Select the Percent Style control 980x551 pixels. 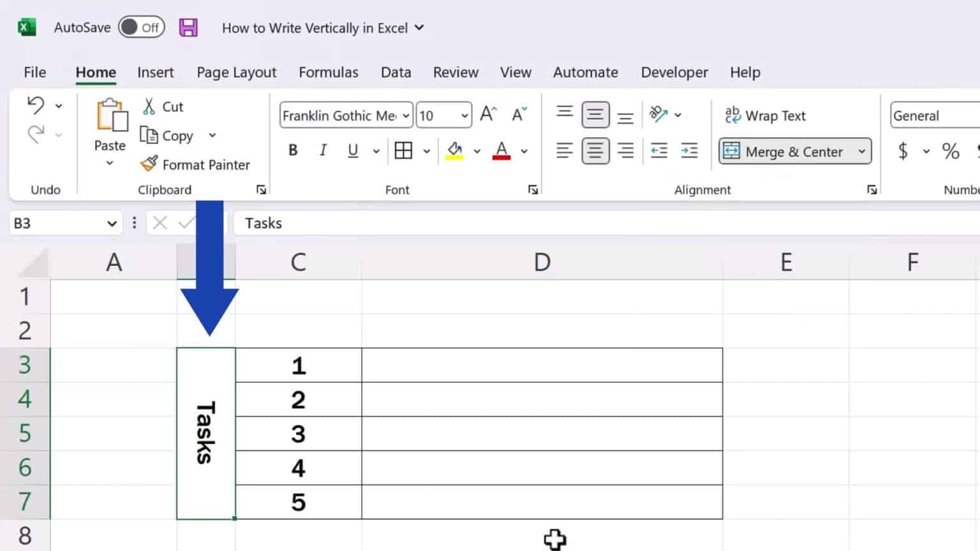tap(950, 151)
